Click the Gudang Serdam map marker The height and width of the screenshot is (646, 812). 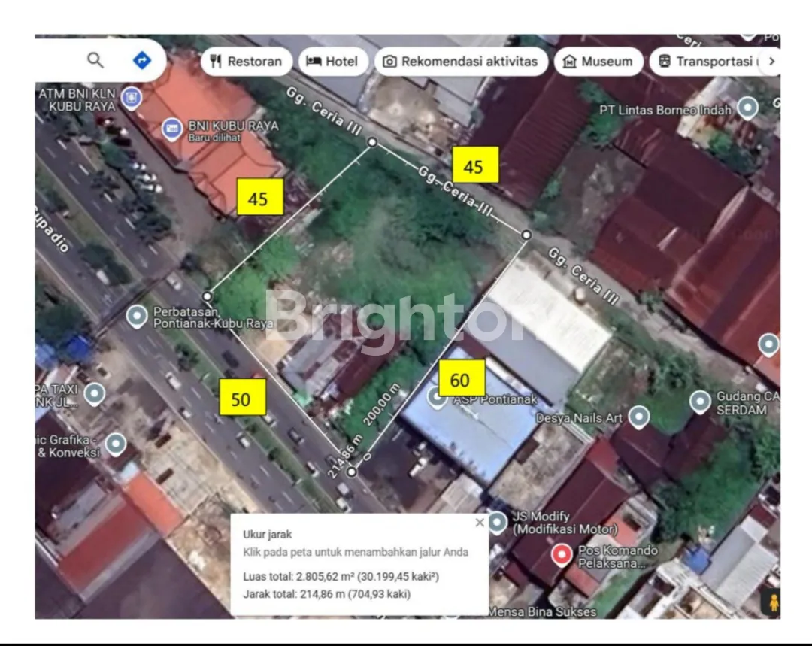click(x=700, y=402)
